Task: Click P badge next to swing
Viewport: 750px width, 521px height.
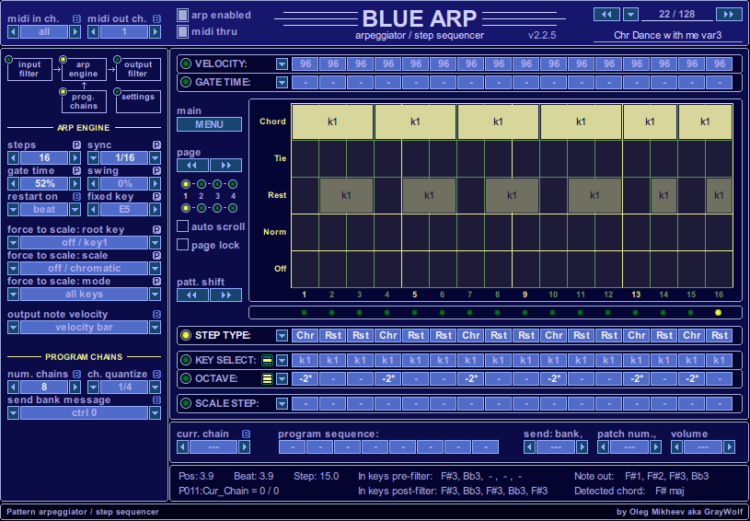Action: pos(156,171)
